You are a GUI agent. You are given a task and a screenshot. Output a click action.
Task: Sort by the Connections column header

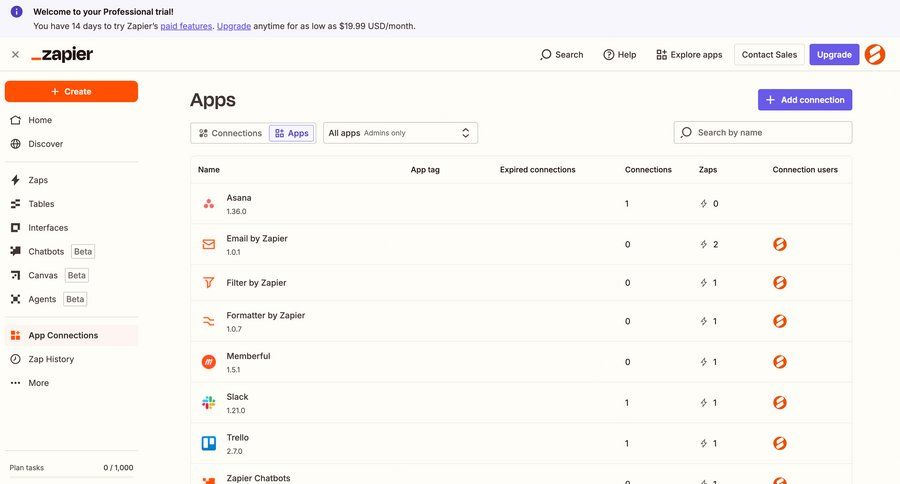(x=648, y=170)
